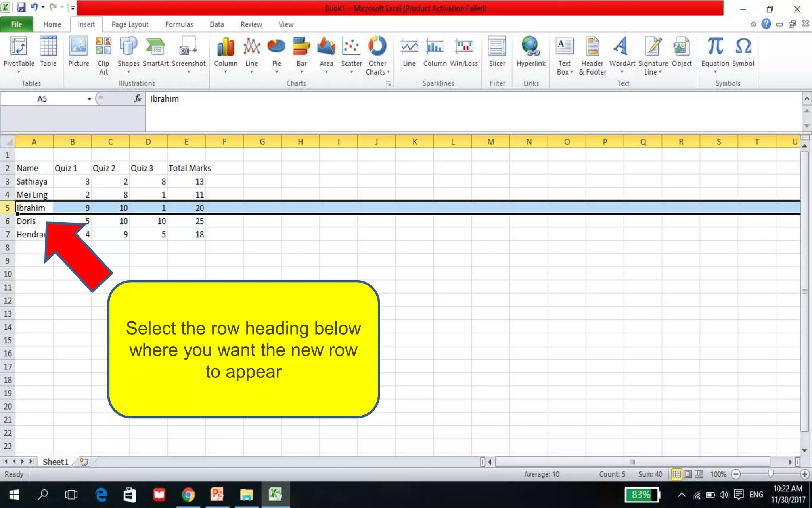Open the File menu tab
Image resolution: width=812 pixels, height=508 pixels.
pyautogui.click(x=17, y=25)
